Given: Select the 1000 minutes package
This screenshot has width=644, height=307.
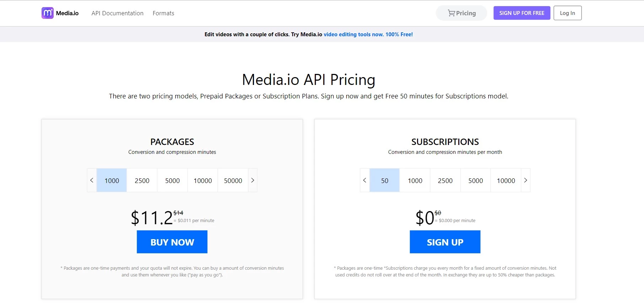Looking at the screenshot, I should [x=112, y=181].
